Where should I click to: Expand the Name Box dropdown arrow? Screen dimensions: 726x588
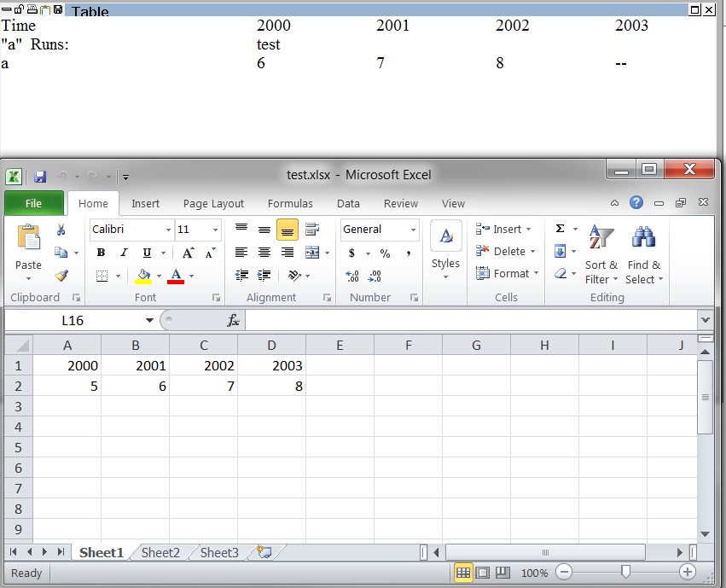coord(149,320)
